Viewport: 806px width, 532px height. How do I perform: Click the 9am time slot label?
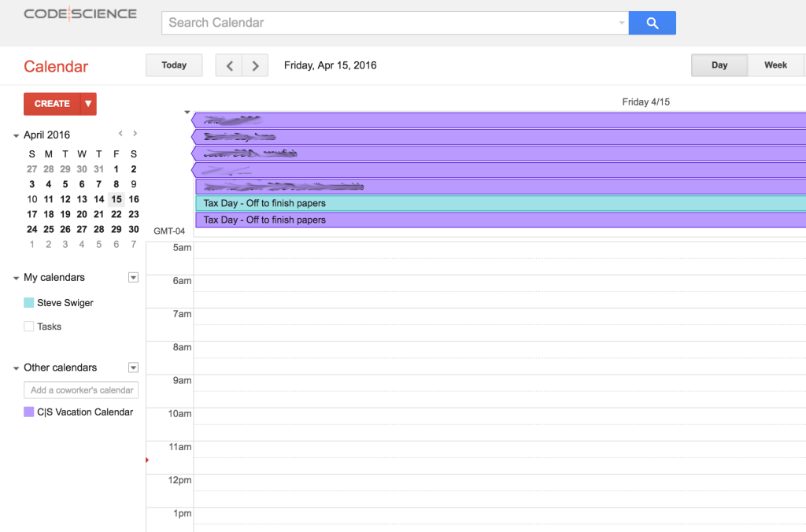pyautogui.click(x=182, y=381)
